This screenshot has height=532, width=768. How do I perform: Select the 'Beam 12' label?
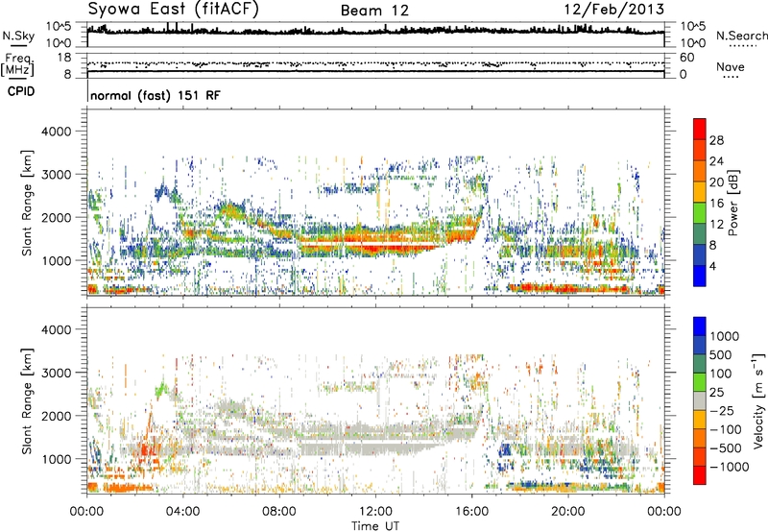tap(374, 11)
